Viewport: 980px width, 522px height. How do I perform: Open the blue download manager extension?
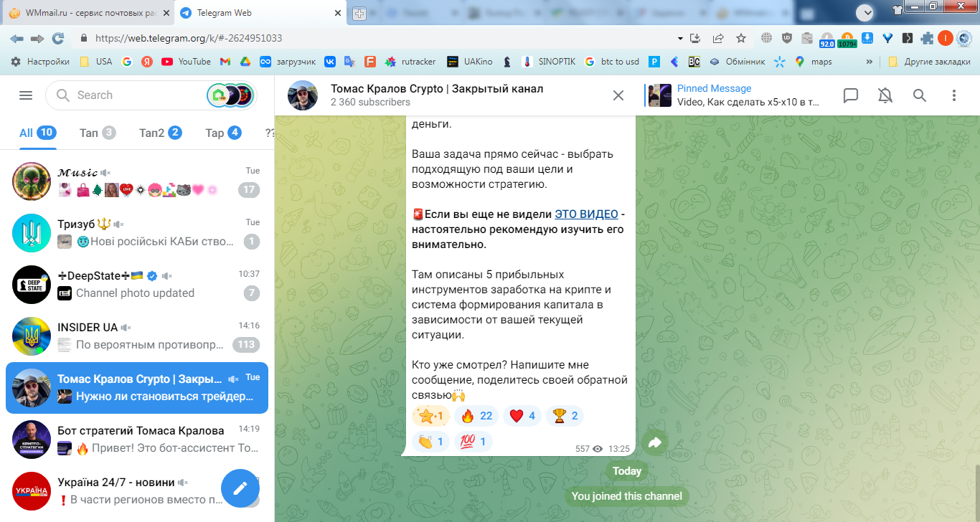(867, 38)
